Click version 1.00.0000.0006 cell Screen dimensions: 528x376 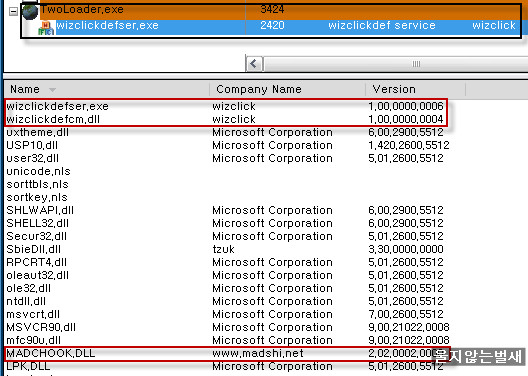pyautogui.click(x=406, y=106)
